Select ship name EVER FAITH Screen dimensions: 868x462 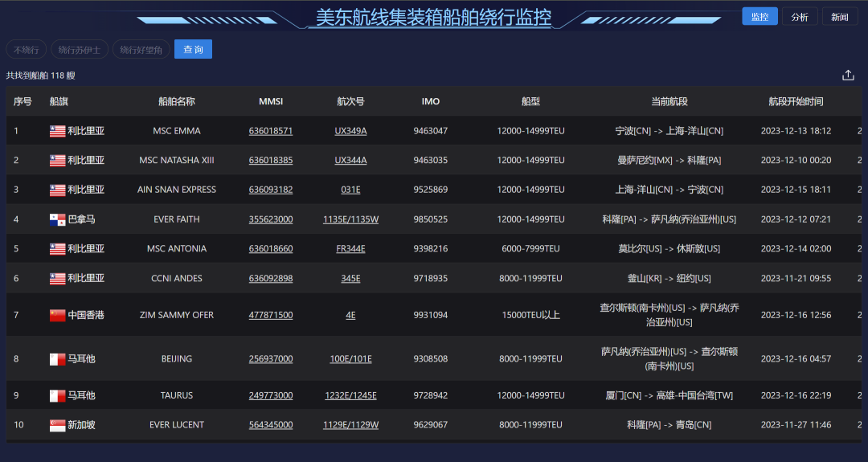coord(177,219)
